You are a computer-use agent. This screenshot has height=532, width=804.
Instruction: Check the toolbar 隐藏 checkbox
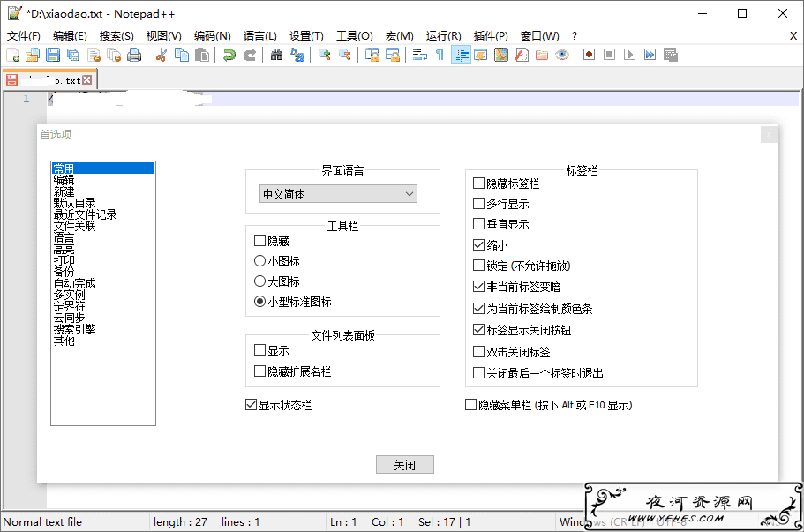[x=260, y=240]
